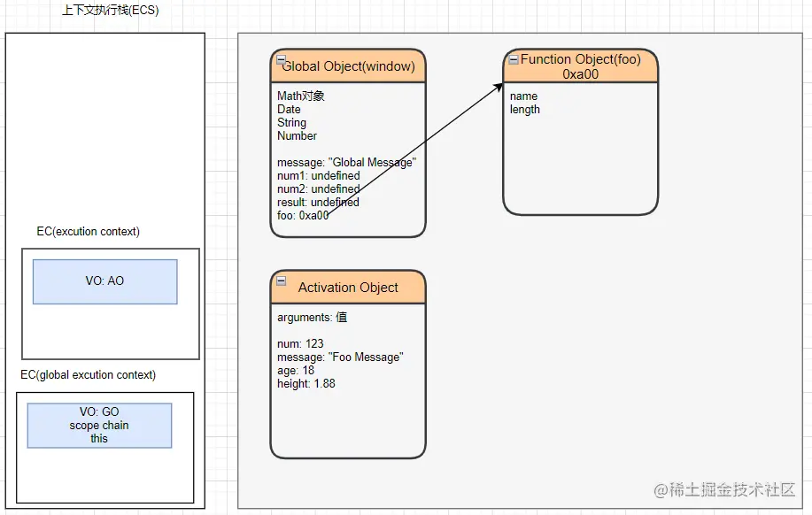Click the 上下文执行栈(ECS) title label
The height and width of the screenshot is (515, 812).
tap(111, 10)
